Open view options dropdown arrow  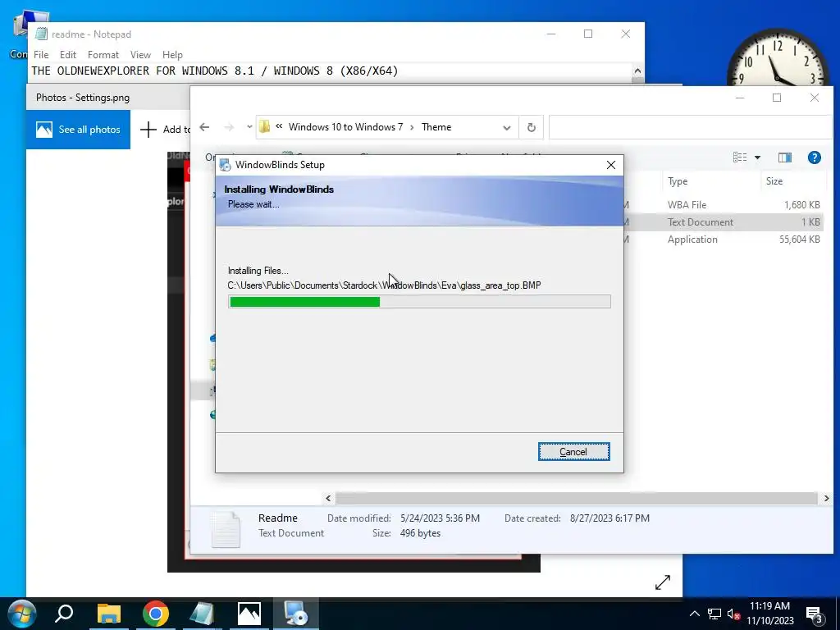point(757,157)
